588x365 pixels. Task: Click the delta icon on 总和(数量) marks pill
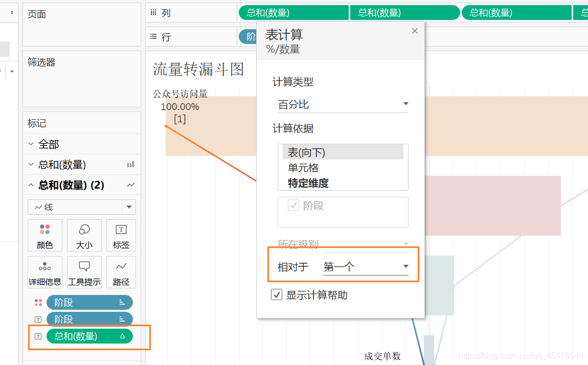(122, 336)
